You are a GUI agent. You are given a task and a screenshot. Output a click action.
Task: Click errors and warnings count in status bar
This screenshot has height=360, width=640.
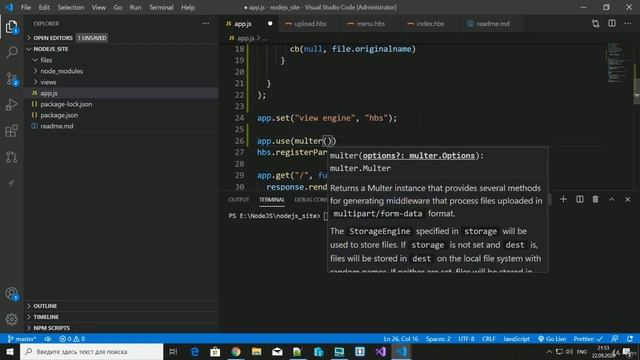point(72,339)
